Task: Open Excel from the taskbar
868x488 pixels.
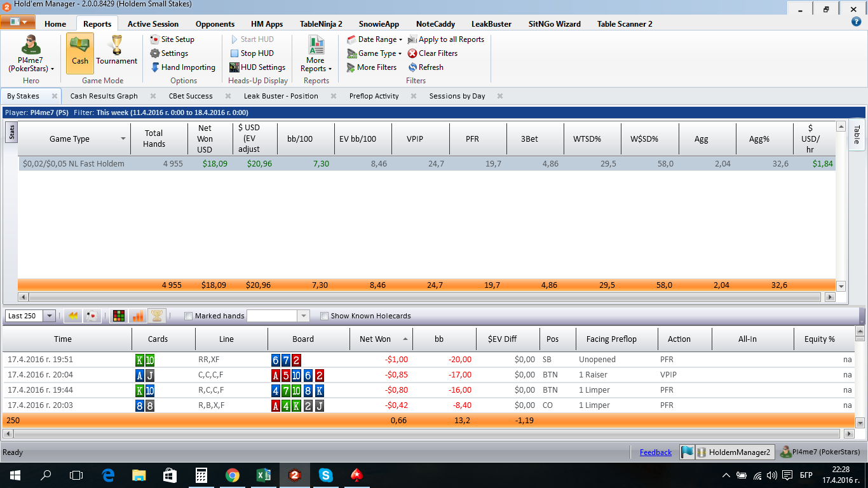Action: coord(263,475)
